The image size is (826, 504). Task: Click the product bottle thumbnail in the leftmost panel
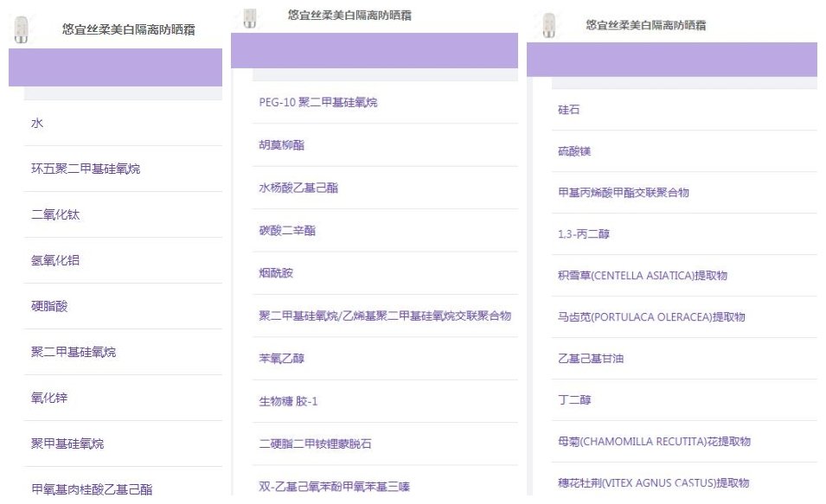tap(22, 29)
